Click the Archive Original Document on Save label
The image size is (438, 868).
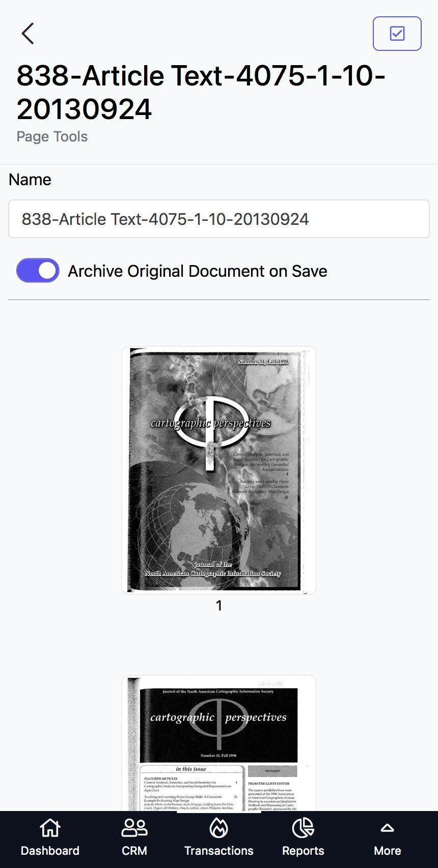click(x=198, y=271)
